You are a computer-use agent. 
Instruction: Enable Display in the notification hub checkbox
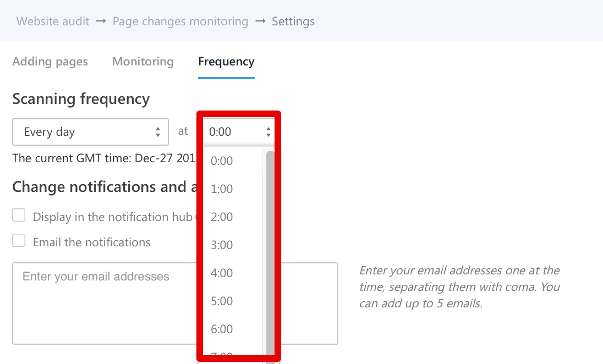19,215
